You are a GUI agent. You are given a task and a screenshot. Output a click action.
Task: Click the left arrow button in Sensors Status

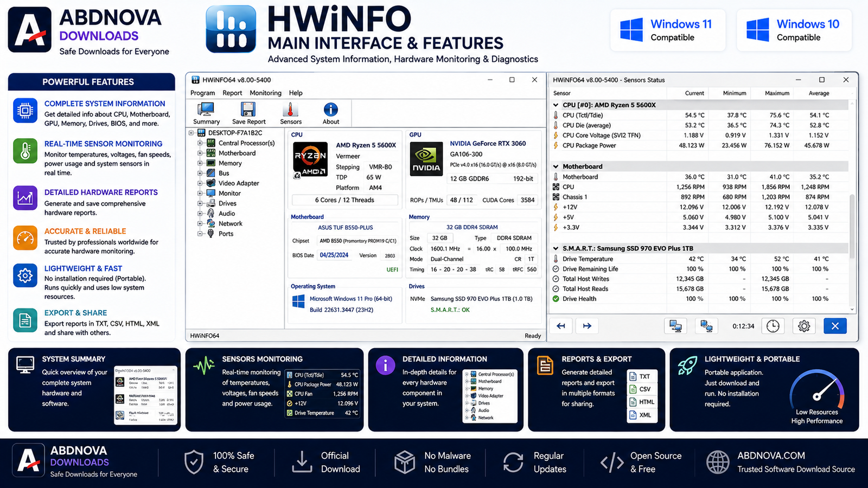click(561, 326)
